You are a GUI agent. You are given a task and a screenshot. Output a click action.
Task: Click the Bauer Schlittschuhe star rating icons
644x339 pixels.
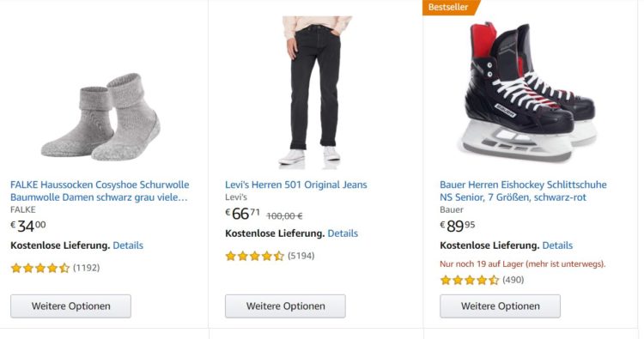coord(470,280)
